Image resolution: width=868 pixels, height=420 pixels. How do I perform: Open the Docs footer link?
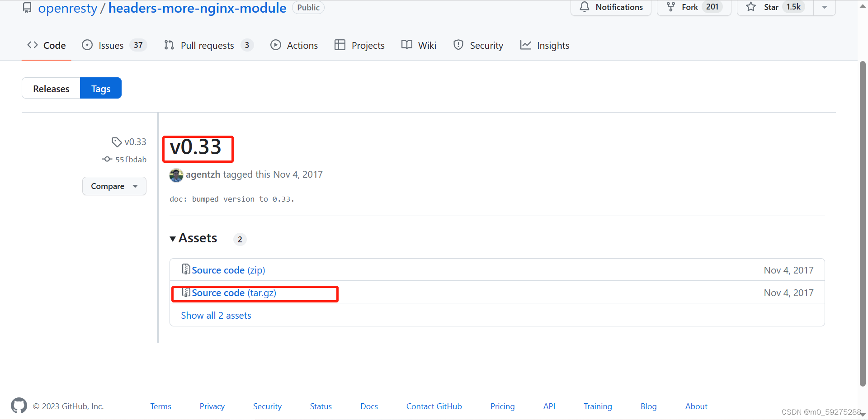click(369, 406)
